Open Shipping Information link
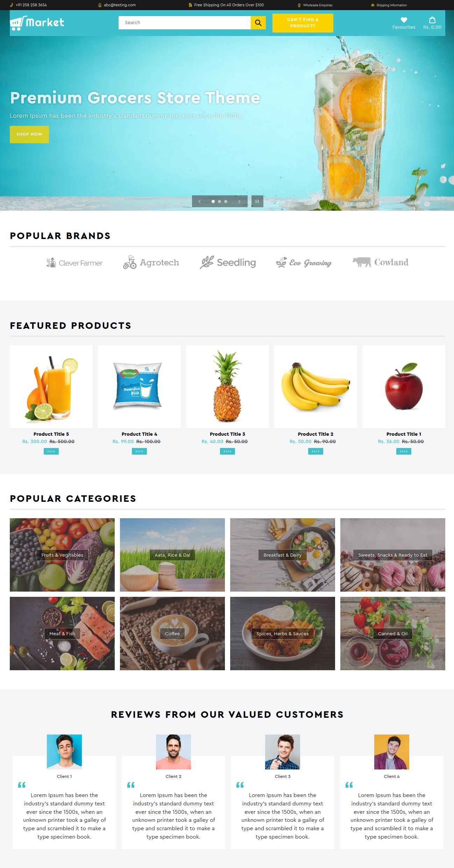The height and width of the screenshot is (868, 454). coord(389,5)
